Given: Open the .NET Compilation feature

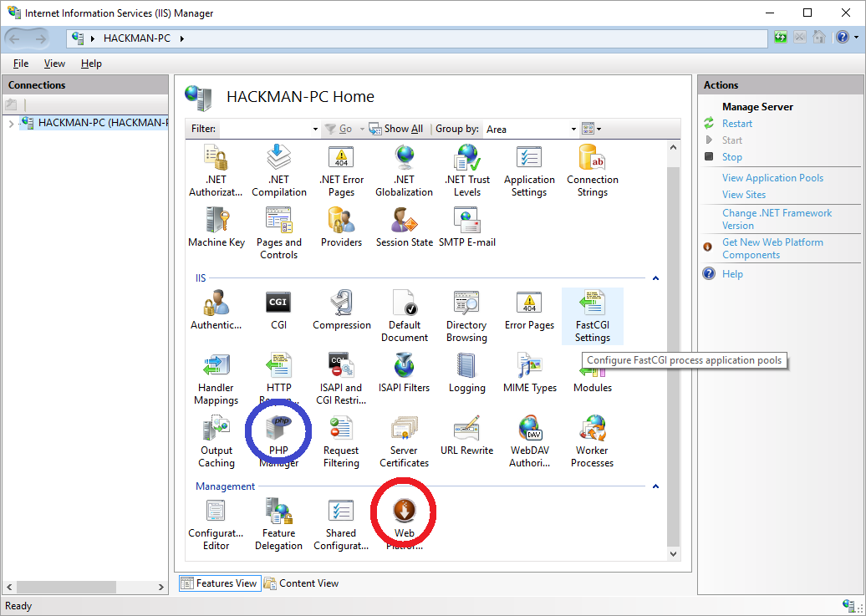Looking at the screenshot, I should pyautogui.click(x=279, y=171).
